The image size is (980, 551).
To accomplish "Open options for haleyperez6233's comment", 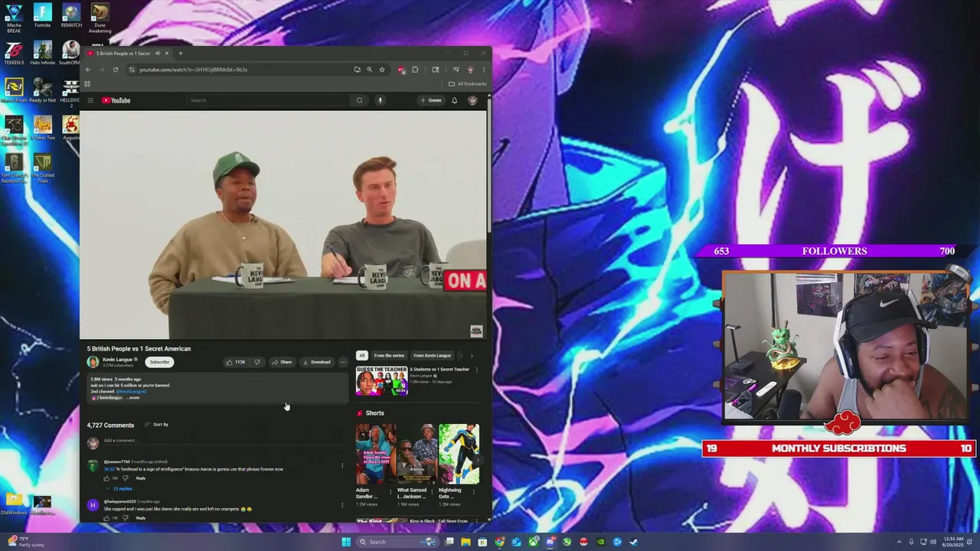I will coord(342,505).
